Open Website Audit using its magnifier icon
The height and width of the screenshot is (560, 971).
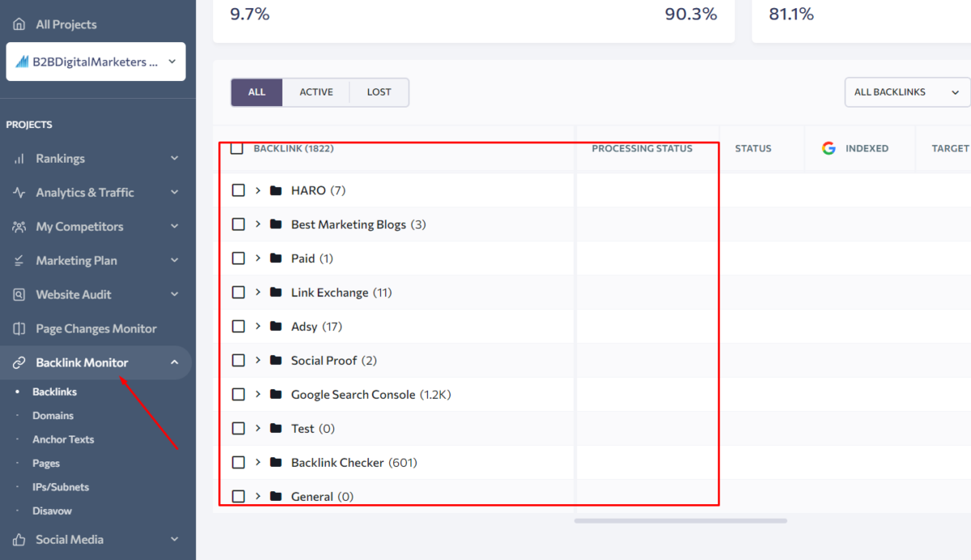tap(19, 294)
